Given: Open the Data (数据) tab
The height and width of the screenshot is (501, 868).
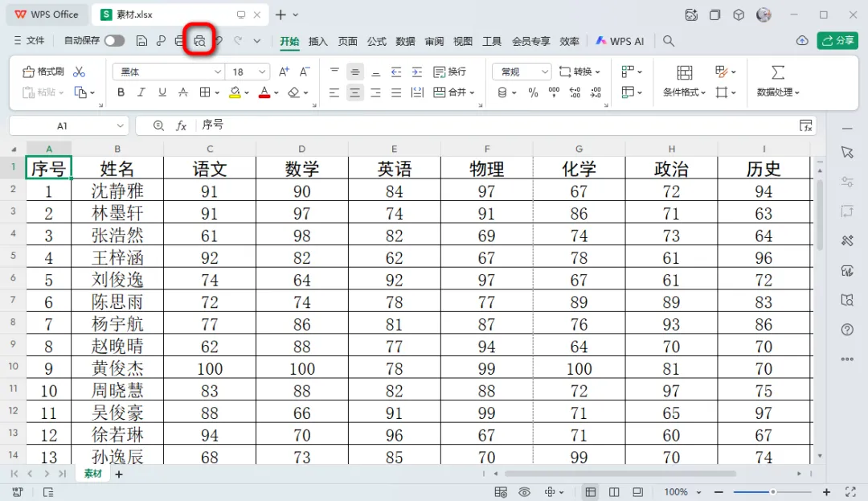Looking at the screenshot, I should pos(405,41).
